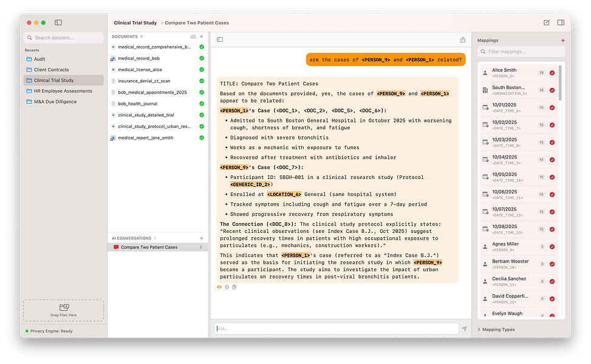Expand the Mapping Types section
The height and width of the screenshot is (364, 591).
point(496,329)
